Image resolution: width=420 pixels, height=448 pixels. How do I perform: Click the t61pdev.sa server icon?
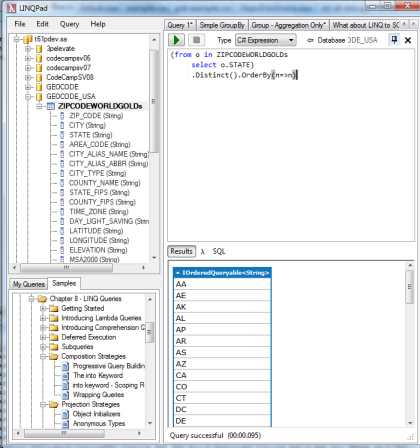(x=28, y=39)
